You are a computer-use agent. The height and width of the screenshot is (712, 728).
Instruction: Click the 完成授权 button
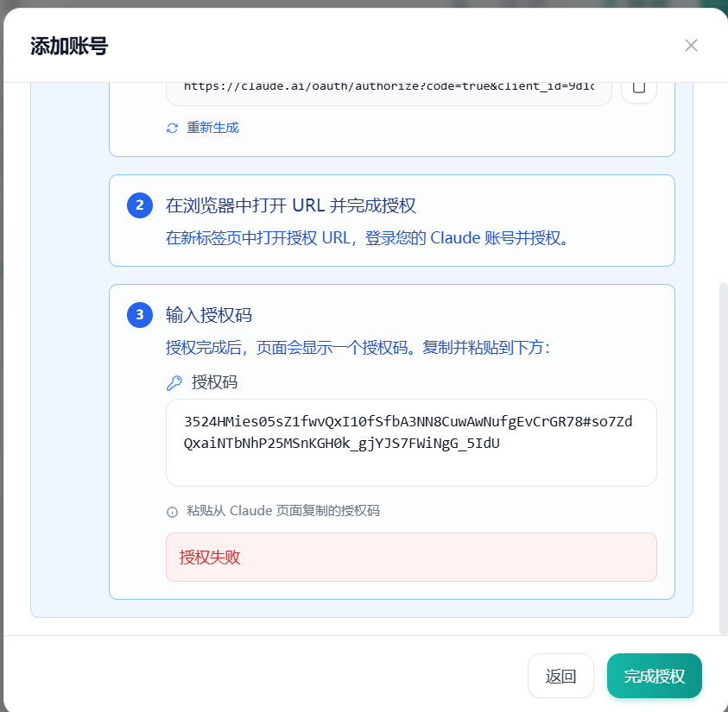click(655, 676)
